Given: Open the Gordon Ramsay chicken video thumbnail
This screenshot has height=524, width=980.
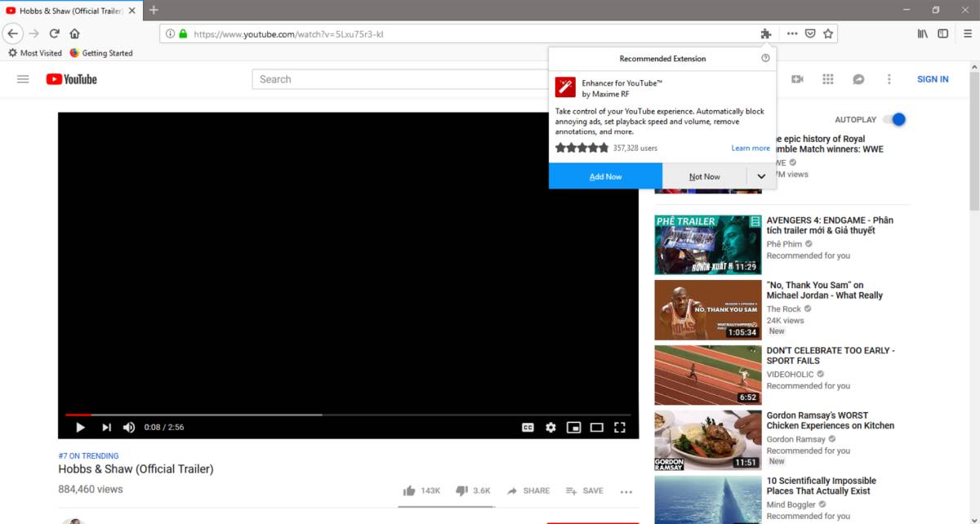Looking at the screenshot, I should click(708, 440).
